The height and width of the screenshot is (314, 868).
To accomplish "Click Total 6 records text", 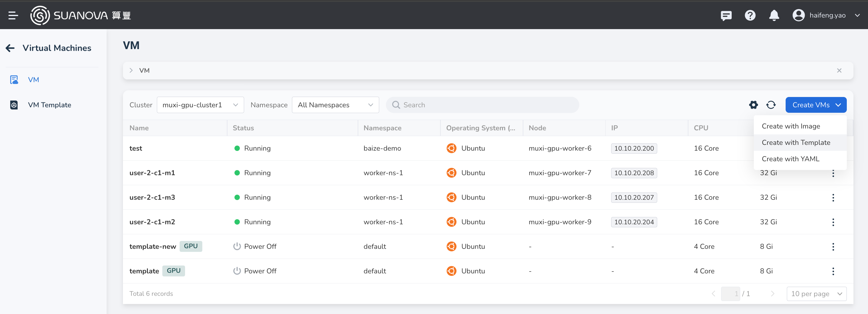I will tap(151, 294).
